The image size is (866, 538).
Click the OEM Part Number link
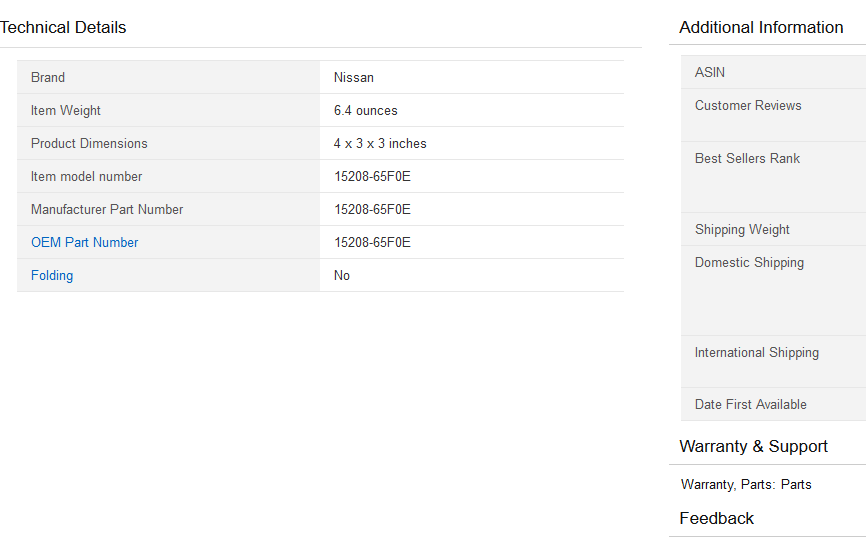tap(85, 242)
